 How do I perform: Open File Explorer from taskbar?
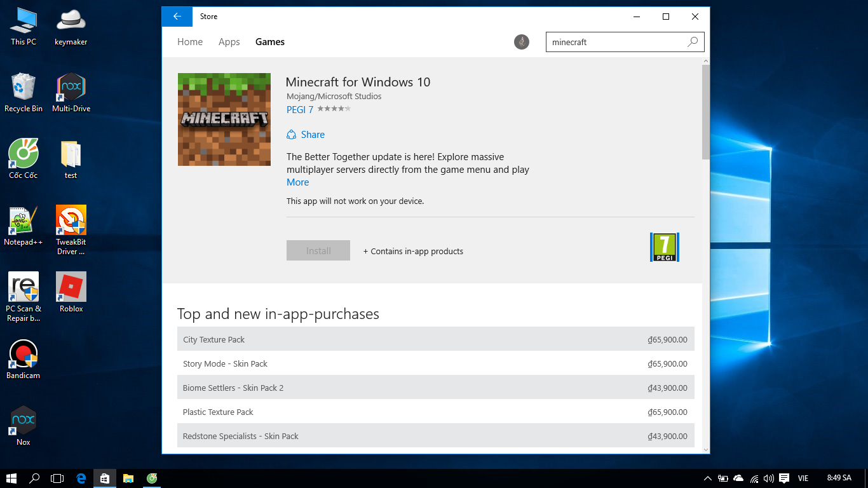(128, 478)
